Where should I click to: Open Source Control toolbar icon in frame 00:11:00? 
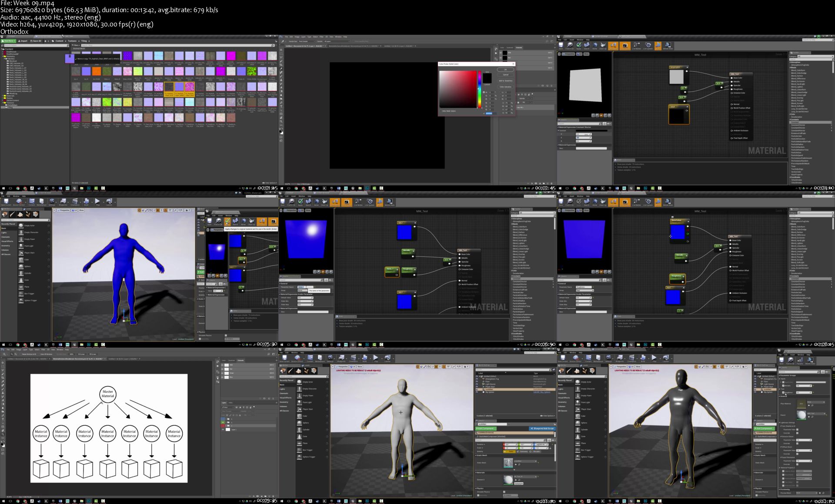[x=297, y=358]
